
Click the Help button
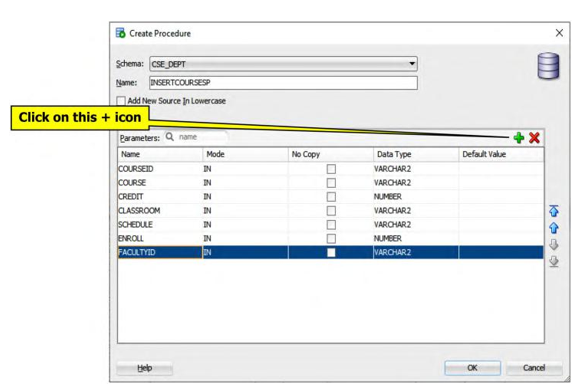point(144,368)
